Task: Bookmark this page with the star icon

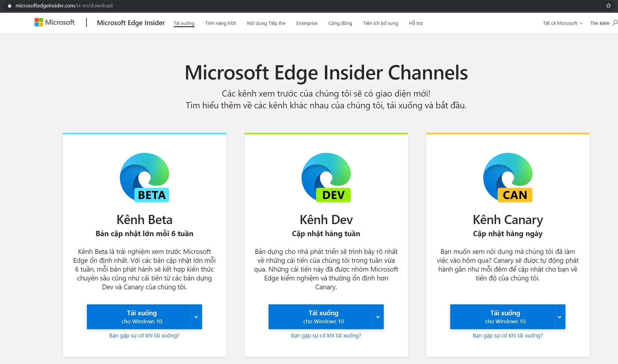Action: (609, 6)
